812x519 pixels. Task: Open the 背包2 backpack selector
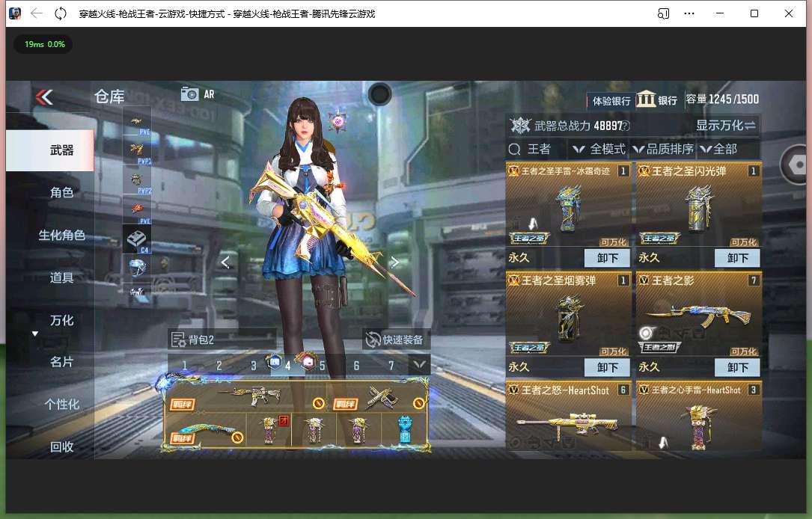point(222,340)
